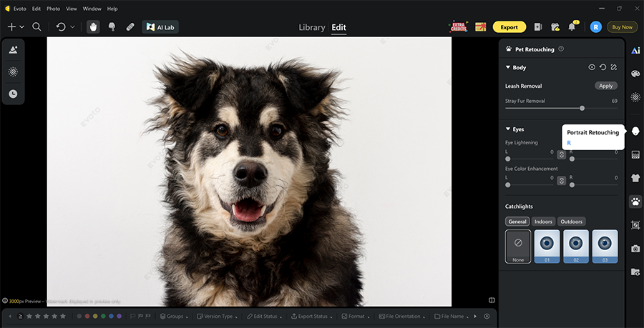Open the Photo menu

[x=53, y=9]
